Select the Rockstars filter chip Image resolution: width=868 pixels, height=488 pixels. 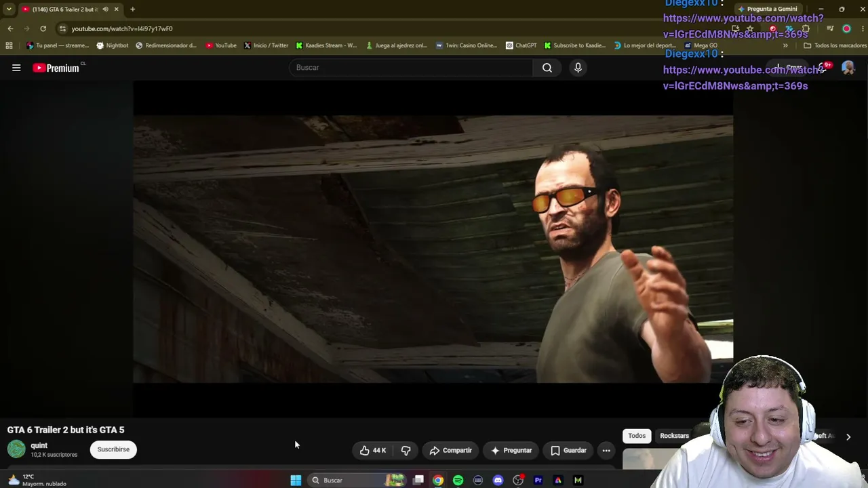pos(674,436)
